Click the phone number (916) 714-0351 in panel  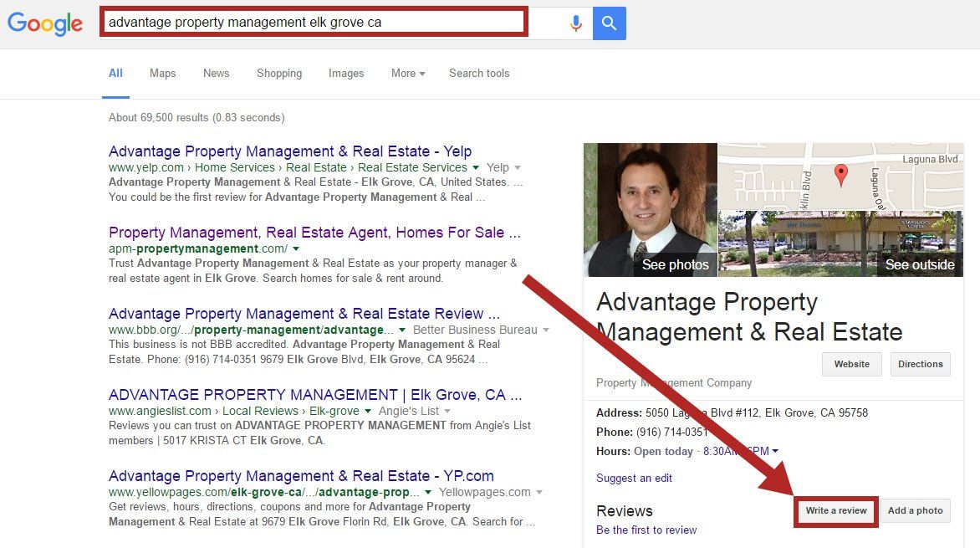[x=672, y=433]
